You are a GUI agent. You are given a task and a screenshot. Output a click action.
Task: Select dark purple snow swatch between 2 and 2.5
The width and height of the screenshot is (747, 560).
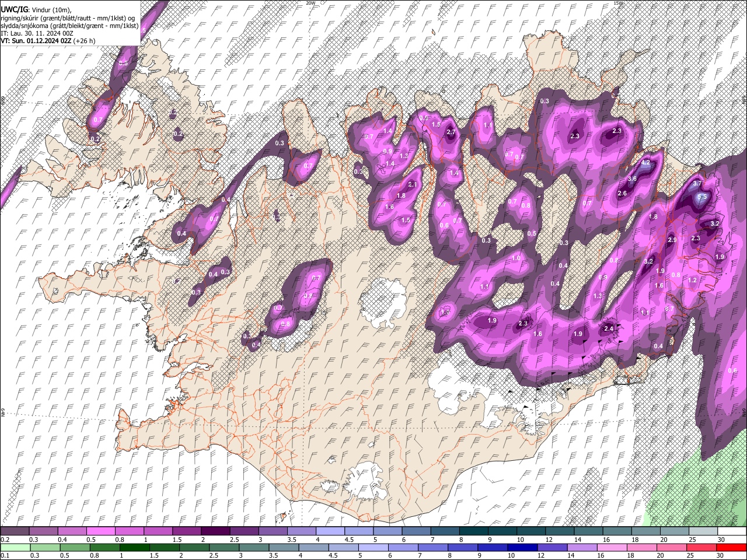point(215,531)
